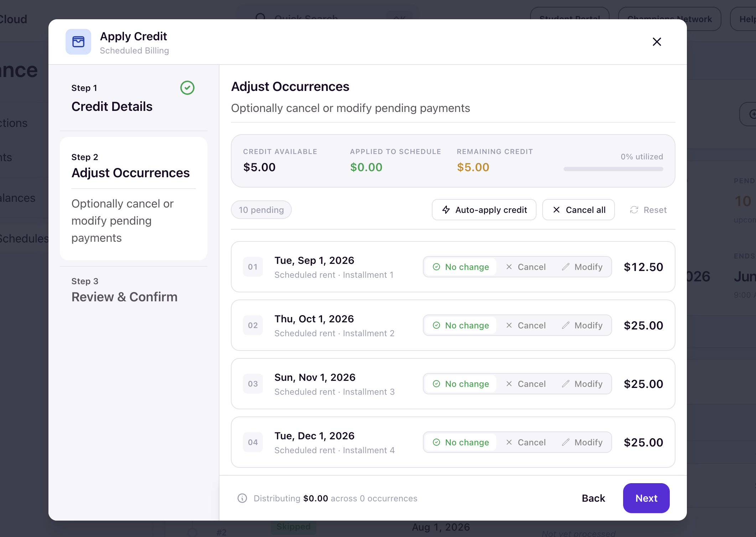Select No change for Oct 1, 2026

(x=461, y=325)
